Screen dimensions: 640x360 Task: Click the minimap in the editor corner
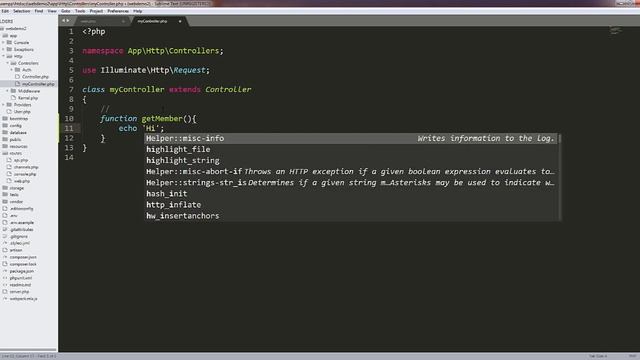(x=615, y=31)
